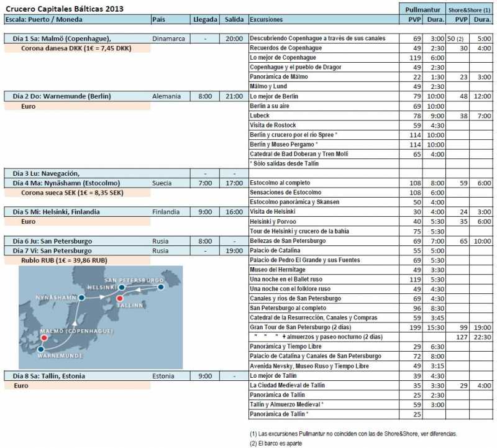Select Día 2 Do: Warnemunde (Berlin) cell
This screenshot has width=497, height=448.
(x=78, y=96)
